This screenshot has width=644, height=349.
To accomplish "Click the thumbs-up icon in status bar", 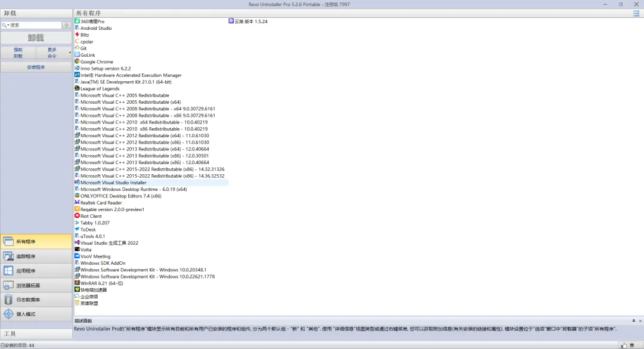I will coord(624,345).
